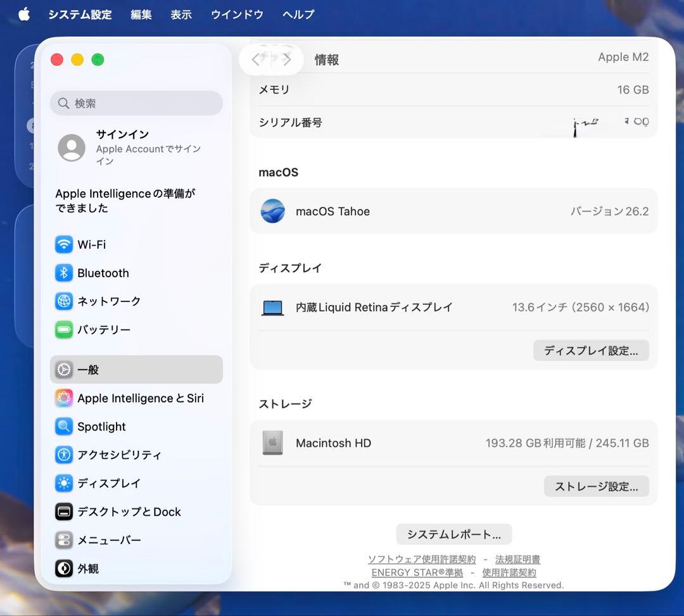This screenshot has height=616, width=684.
Task: Open the ヘルプ menu
Action: 298,14
